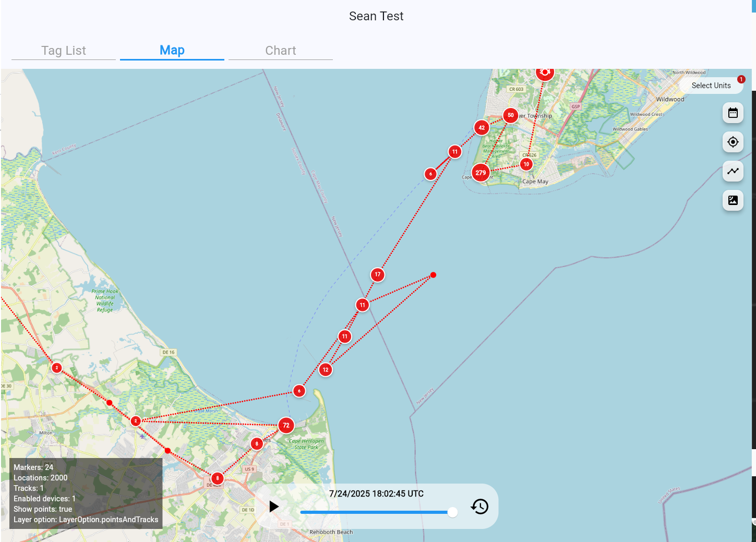756x542 pixels.
Task: Click the cluster marker labeled 10
Action: pos(526,164)
